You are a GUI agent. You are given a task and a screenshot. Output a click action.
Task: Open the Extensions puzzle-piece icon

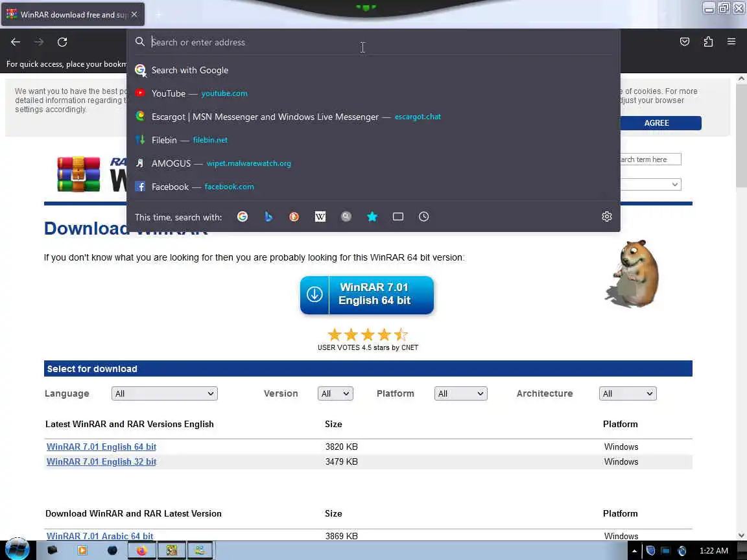(708, 42)
